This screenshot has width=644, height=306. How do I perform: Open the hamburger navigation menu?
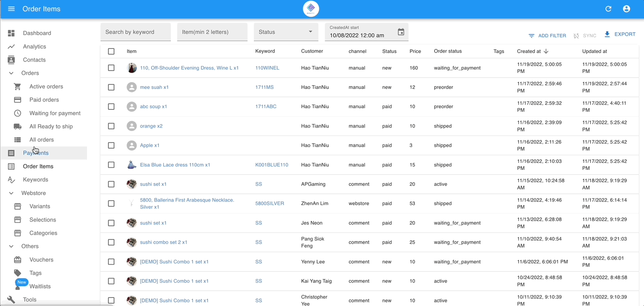[x=12, y=9]
